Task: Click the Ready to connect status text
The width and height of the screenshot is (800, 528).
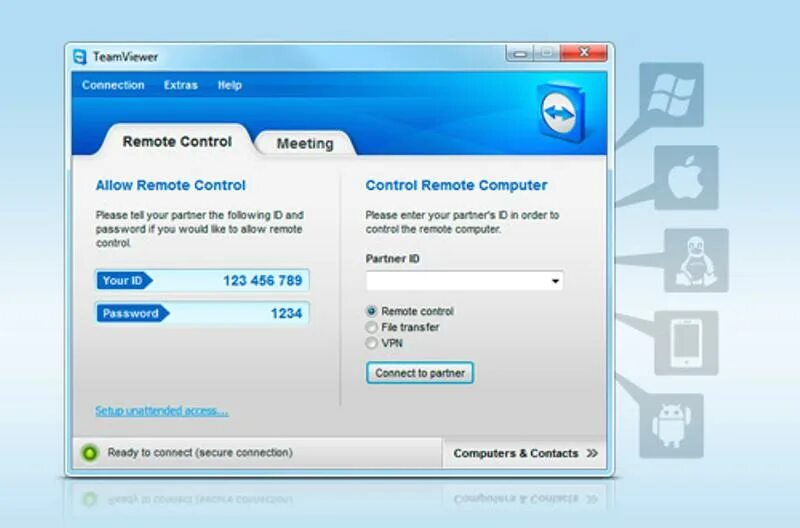Action: [x=200, y=452]
